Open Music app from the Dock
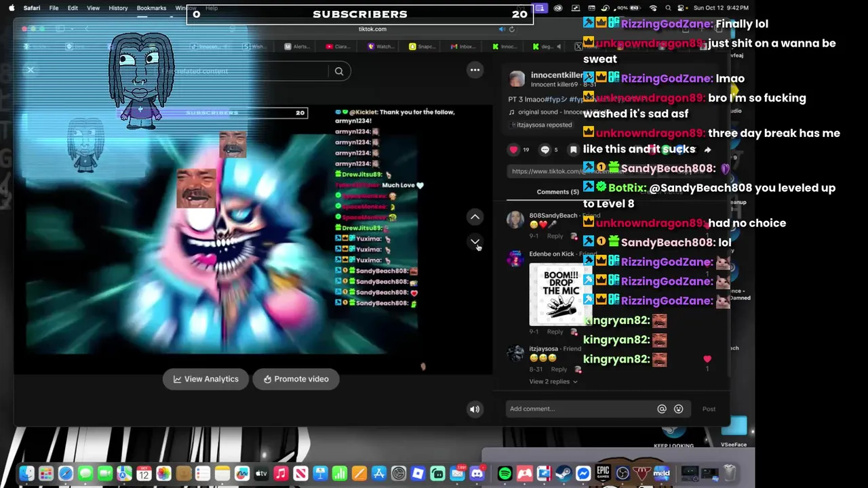The image size is (868, 488). pyautogui.click(x=281, y=474)
